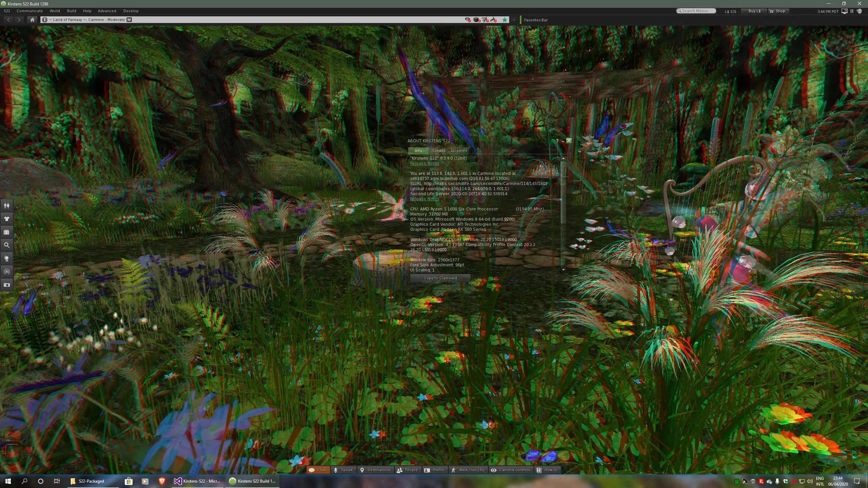Click the sidebar people/avatar icon
868x488 pixels.
coord(6,206)
